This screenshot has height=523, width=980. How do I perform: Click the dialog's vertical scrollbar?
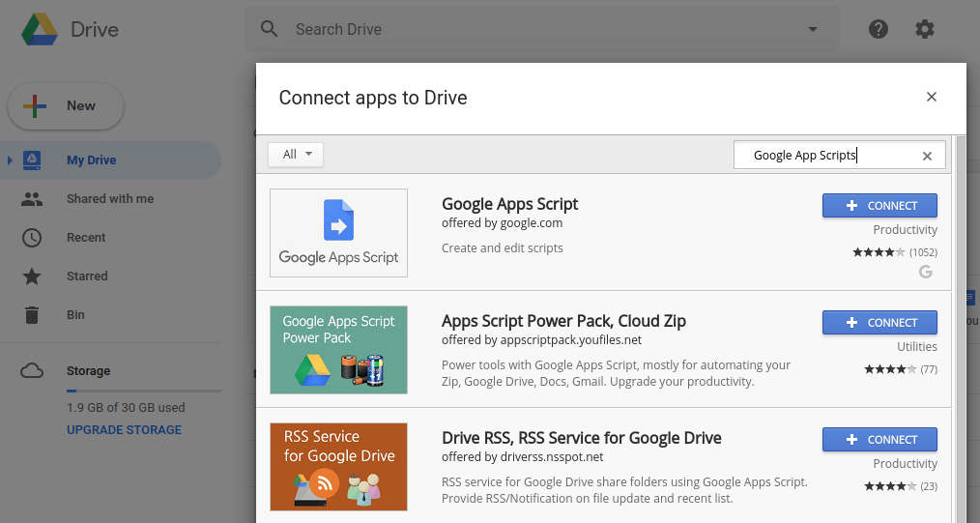[x=961, y=329]
